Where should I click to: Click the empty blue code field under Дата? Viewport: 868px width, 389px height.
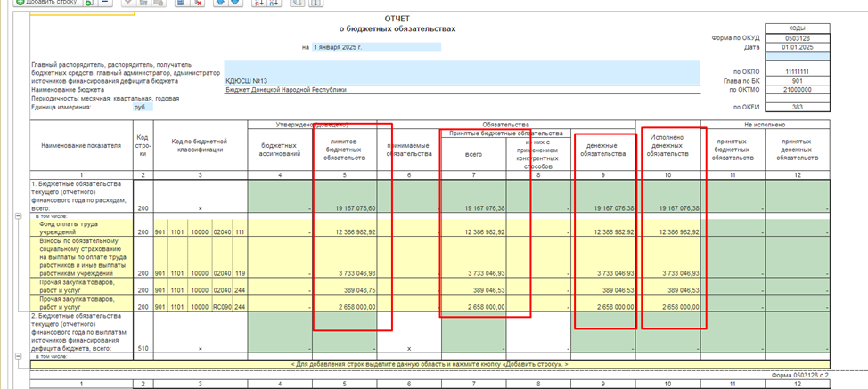click(x=797, y=56)
